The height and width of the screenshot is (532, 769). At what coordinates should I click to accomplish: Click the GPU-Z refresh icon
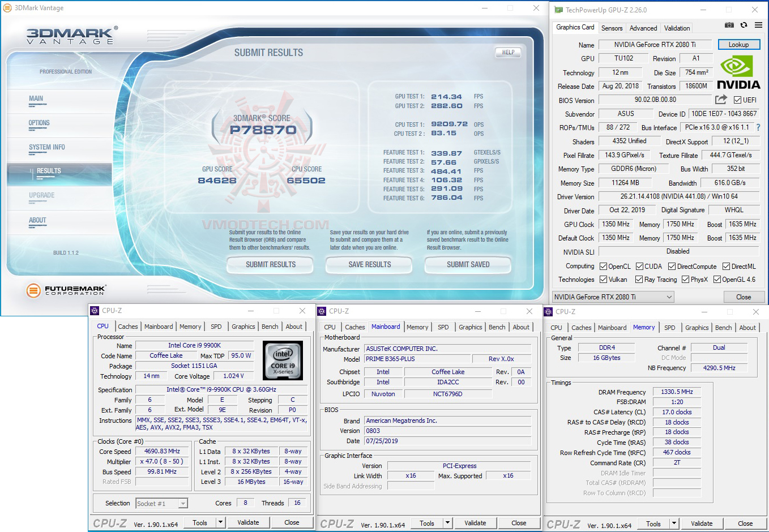tap(743, 25)
